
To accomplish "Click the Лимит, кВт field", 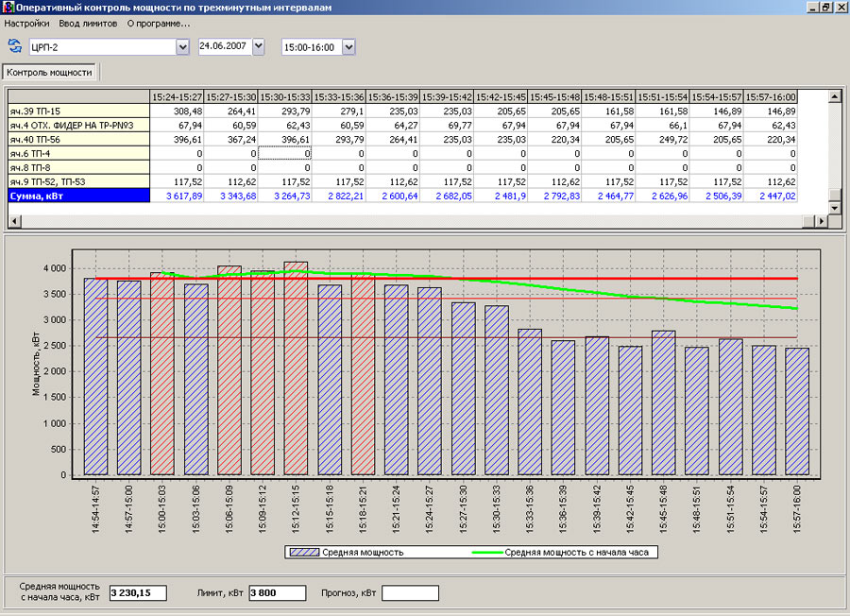I will pyautogui.click(x=277, y=592).
